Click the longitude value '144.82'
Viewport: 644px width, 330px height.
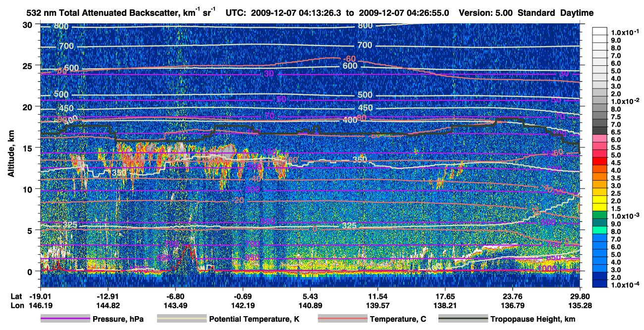107,306
